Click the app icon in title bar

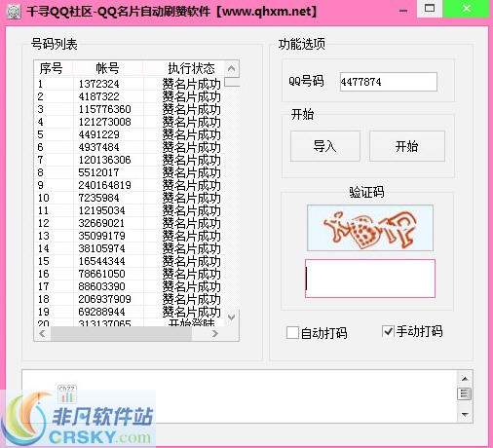pyautogui.click(x=14, y=11)
